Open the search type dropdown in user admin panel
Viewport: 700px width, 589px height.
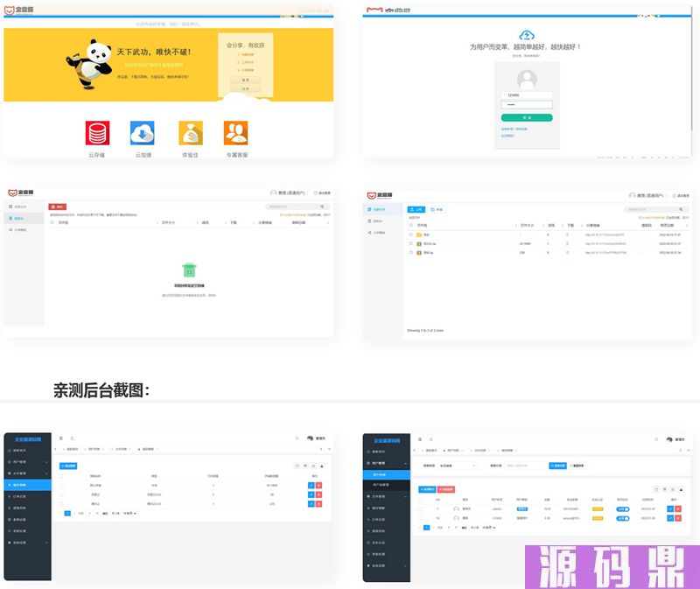[x=458, y=466]
